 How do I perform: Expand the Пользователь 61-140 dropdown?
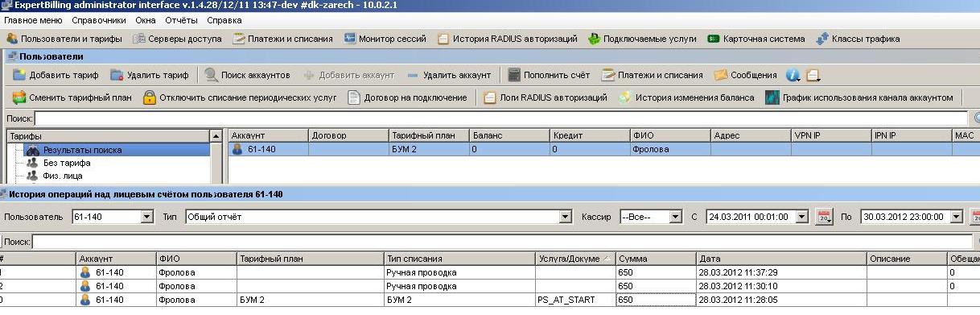point(146,217)
